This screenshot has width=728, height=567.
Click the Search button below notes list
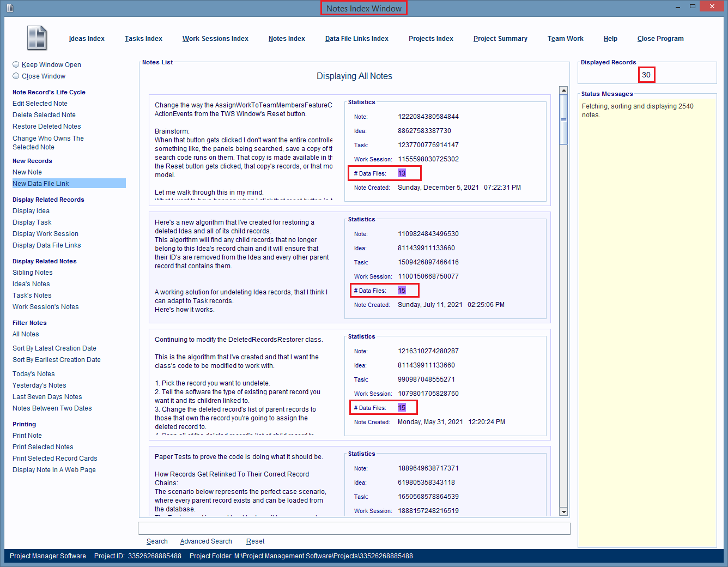point(157,541)
